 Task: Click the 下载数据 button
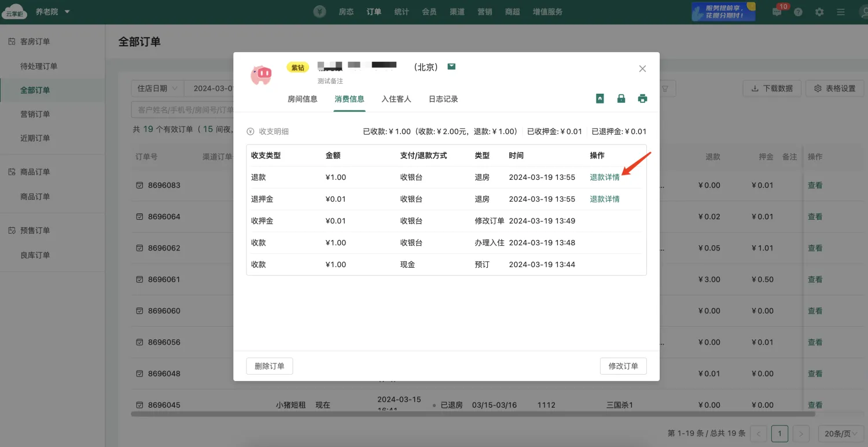click(772, 88)
